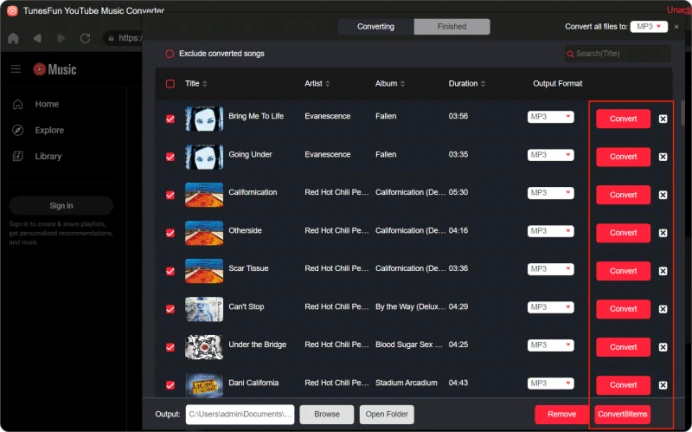Open format dropdown for Californication
The image size is (692, 432).
coord(550,193)
